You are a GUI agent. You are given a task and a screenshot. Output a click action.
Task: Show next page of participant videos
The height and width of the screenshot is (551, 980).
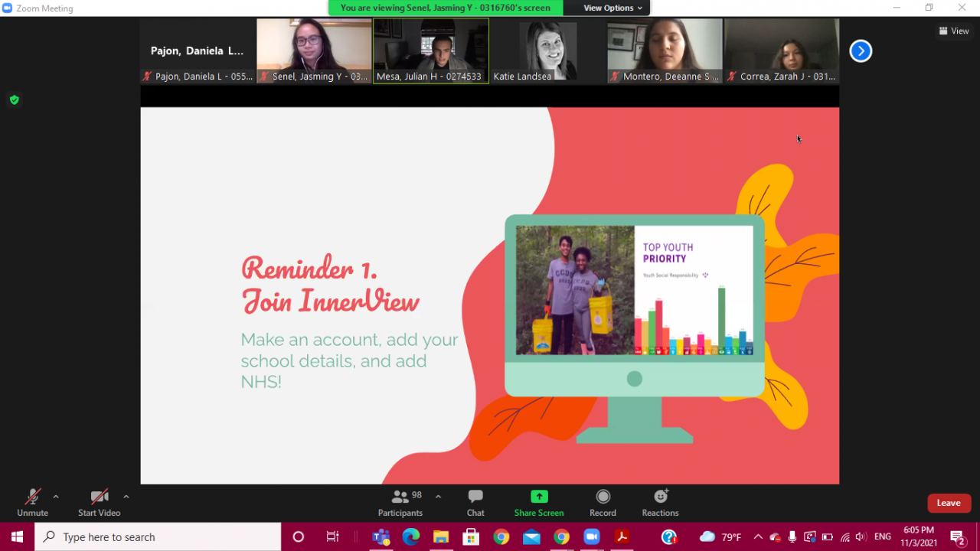[861, 51]
